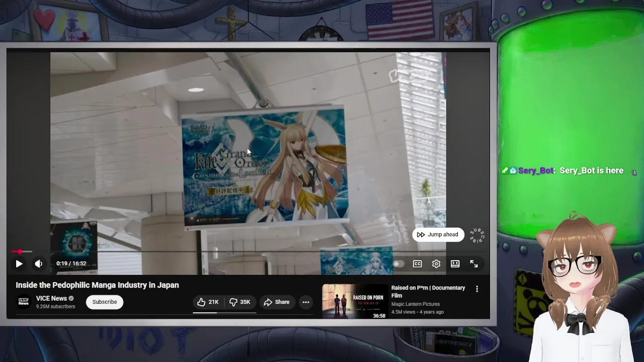The height and width of the screenshot is (362, 644).
Task: Click the '4.5M views - 4 years ago' text
Action: pos(418,312)
